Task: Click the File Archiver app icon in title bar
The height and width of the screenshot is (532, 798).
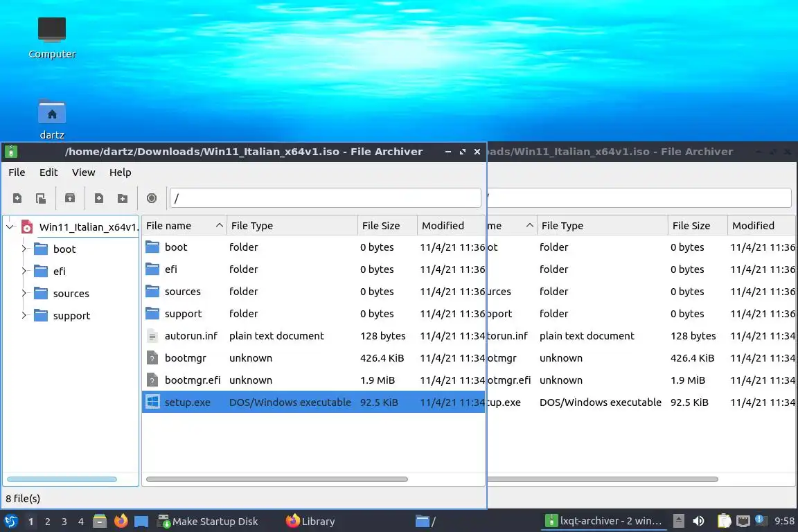Action: coord(10,151)
